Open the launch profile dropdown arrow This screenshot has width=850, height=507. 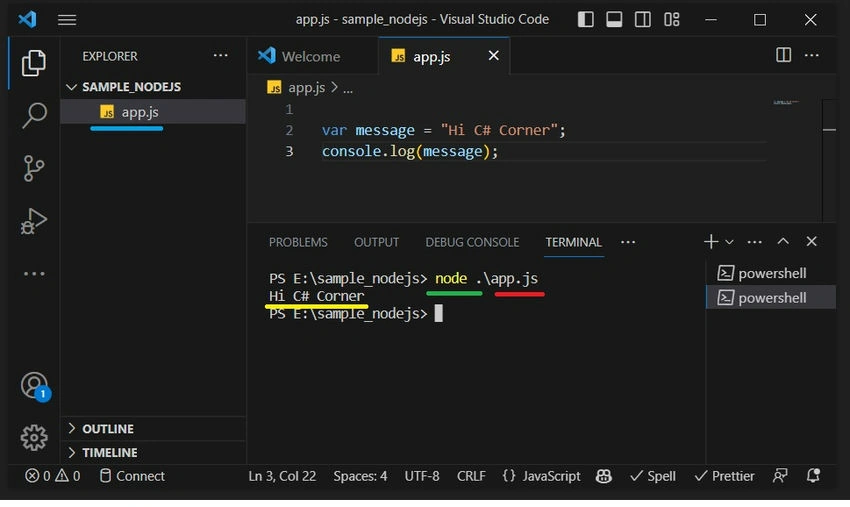point(729,242)
